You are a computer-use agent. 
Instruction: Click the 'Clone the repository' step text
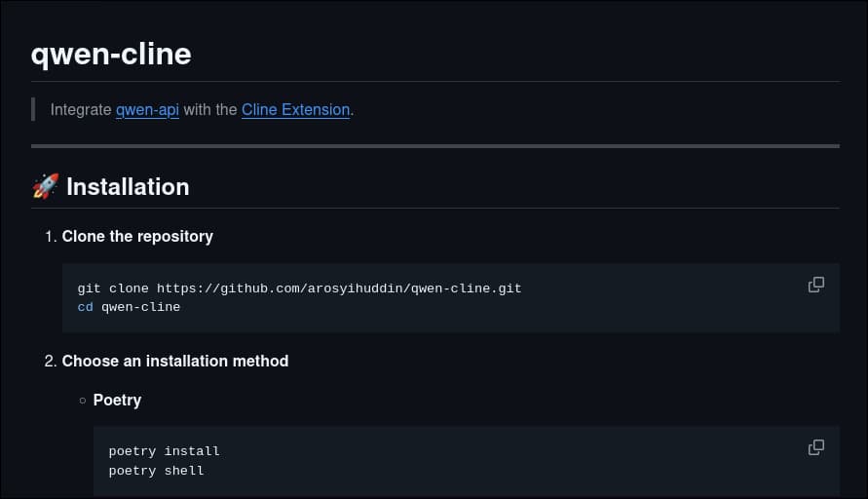(x=137, y=236)
